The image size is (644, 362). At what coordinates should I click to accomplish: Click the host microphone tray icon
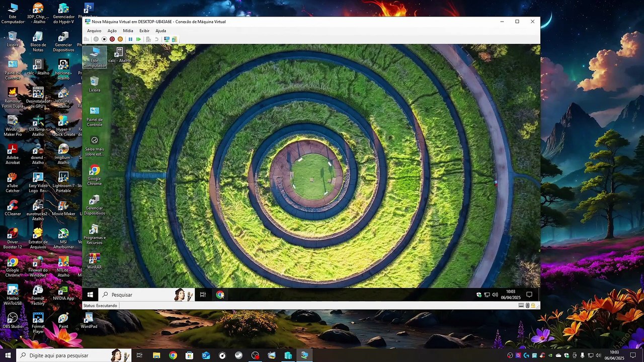pos(583,355)
